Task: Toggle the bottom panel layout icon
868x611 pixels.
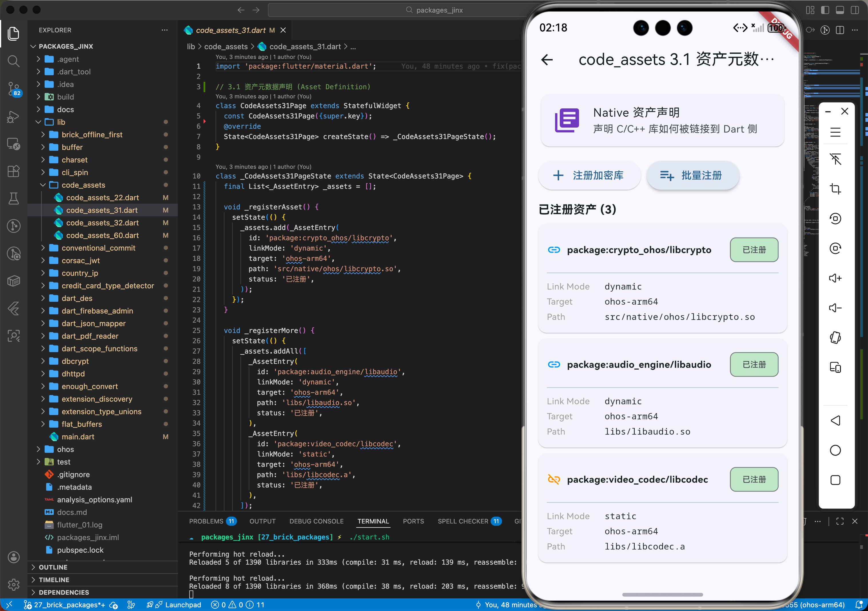Action: pos(840,10)
